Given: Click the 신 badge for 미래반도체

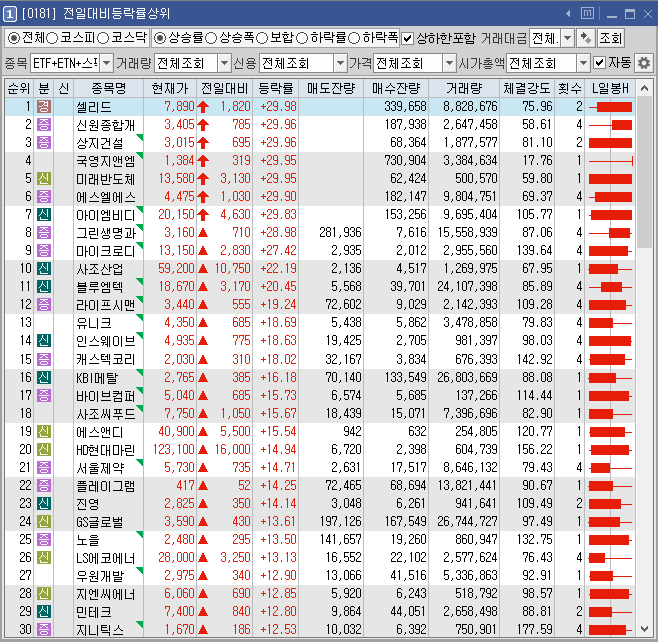Looking at the screenshot, I should (x=44, y=179).
